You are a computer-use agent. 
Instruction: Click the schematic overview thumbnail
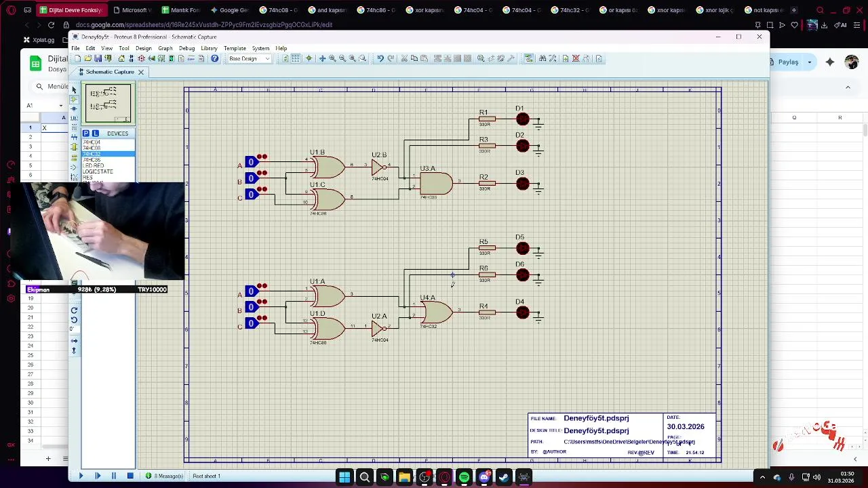coord(108,103)
